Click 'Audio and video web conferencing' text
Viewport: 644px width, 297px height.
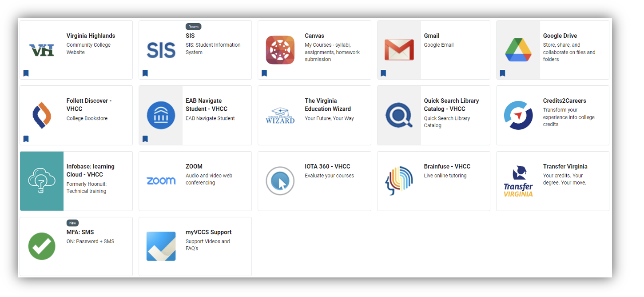point(209,179)
